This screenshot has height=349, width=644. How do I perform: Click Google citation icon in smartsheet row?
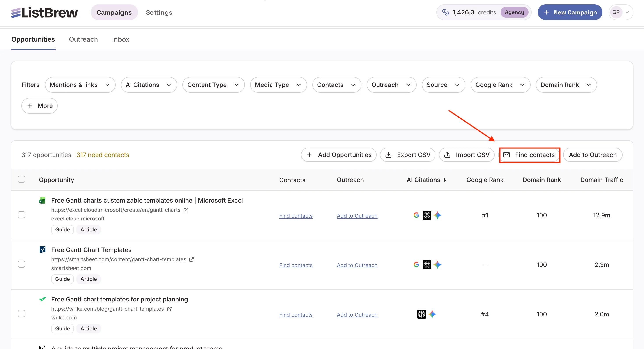point(416,264)
